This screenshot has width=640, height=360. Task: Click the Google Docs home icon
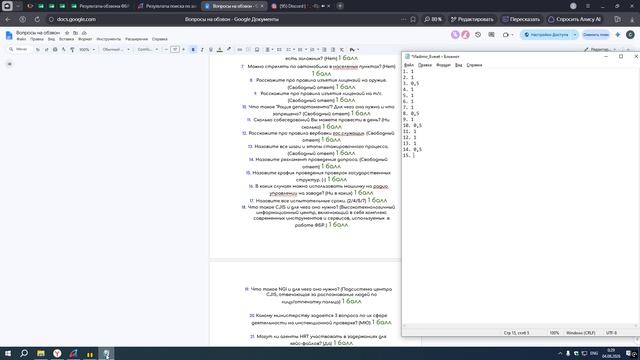point(9,36)
